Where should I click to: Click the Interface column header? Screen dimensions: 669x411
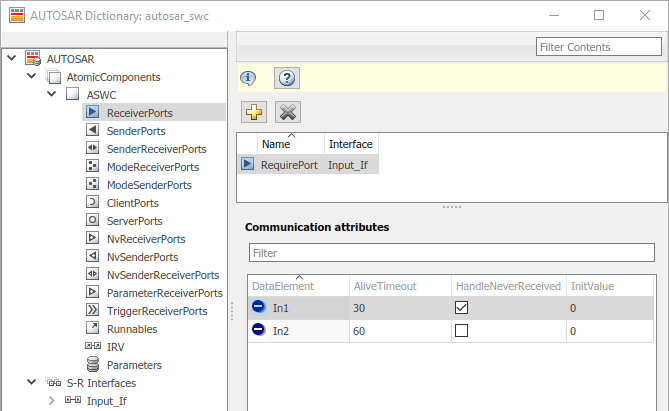[351, 144]
